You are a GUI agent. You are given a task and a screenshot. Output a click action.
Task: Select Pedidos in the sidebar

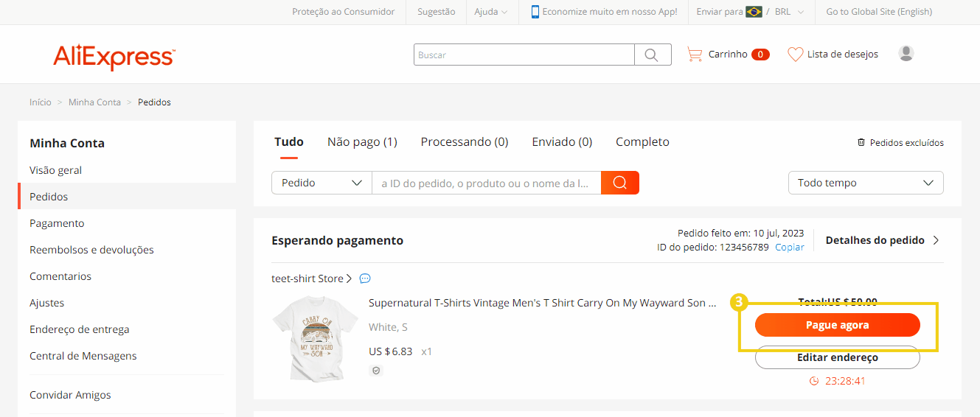click(127, 197)
